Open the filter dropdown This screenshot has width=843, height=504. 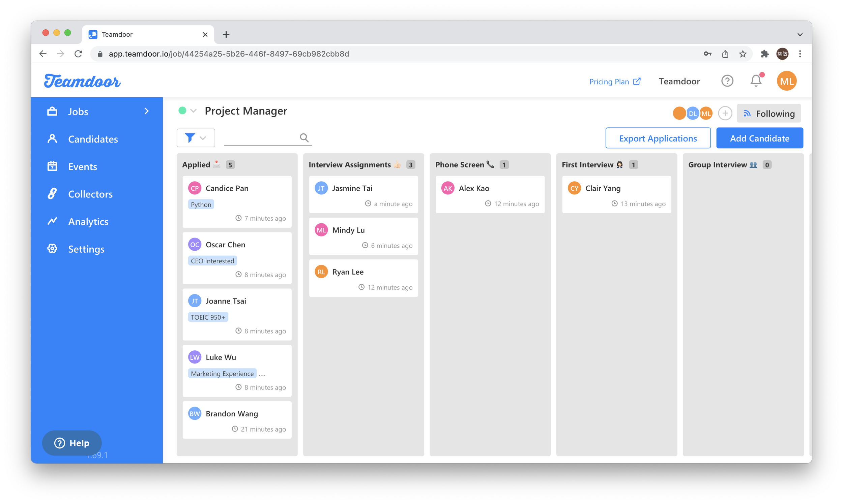(196, 138)
